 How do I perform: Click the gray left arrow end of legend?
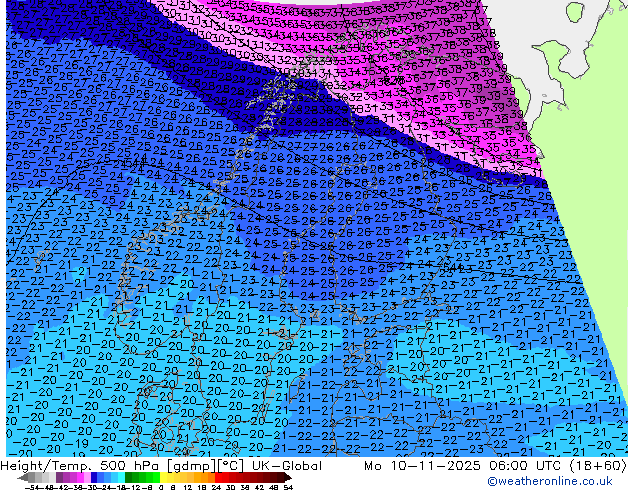(x=23, y=477)
